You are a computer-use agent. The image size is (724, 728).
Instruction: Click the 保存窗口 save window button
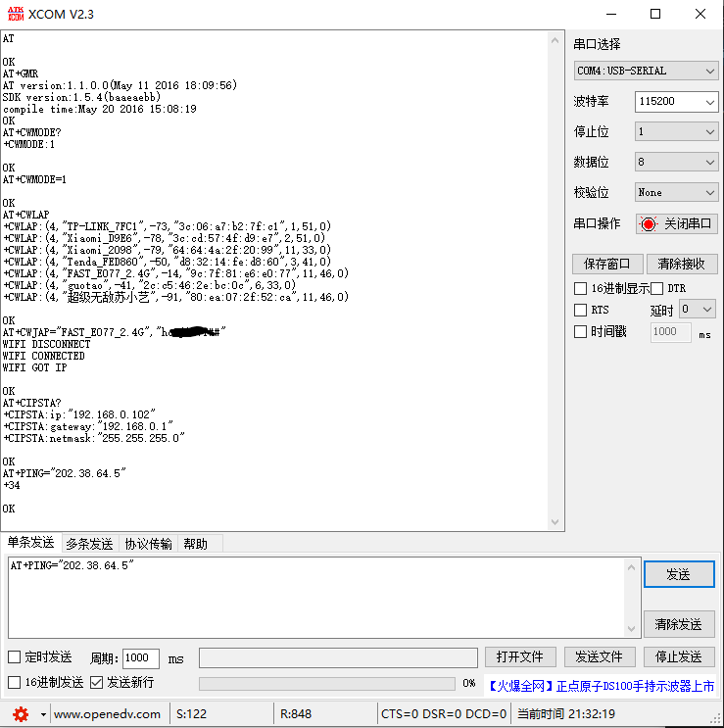pyautogui.click(x=607, y=264)
